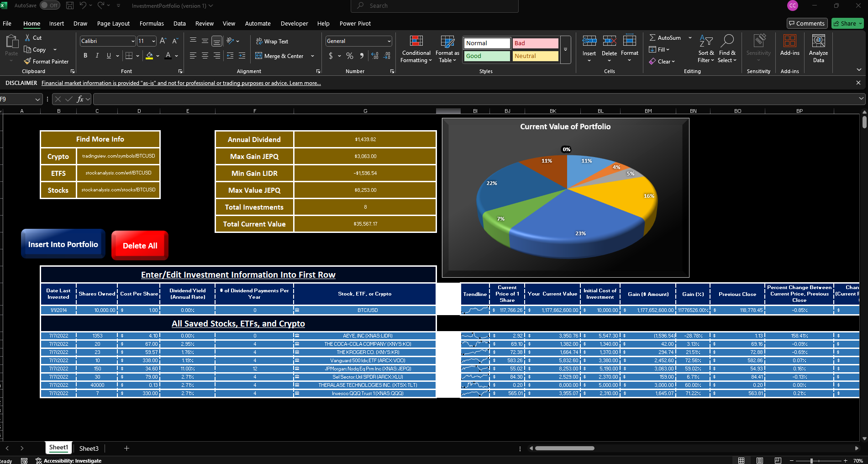Switch to Page Break Preview view
Image resolution: width=868 pixels, height=464 pixels.
(x=778, y=460)
